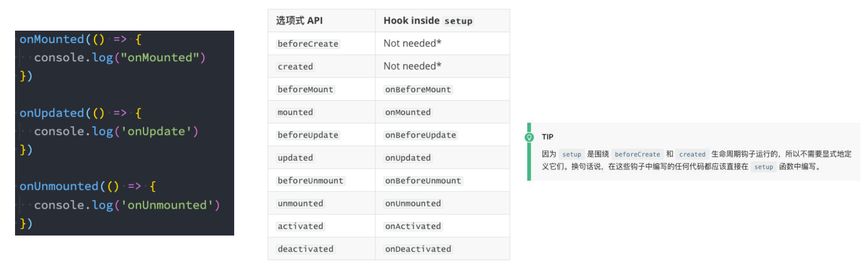Click the TIP heading text
This screenshot has width=868, height=271.
click(x=547, y=137)
